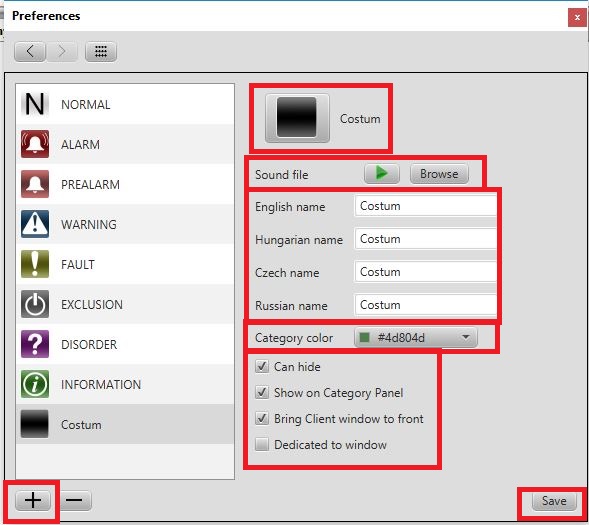The width and height of the screenshot is (589, 525).
Task: Toggle Show on Category Panel checkbox
Action: (262, 392)
